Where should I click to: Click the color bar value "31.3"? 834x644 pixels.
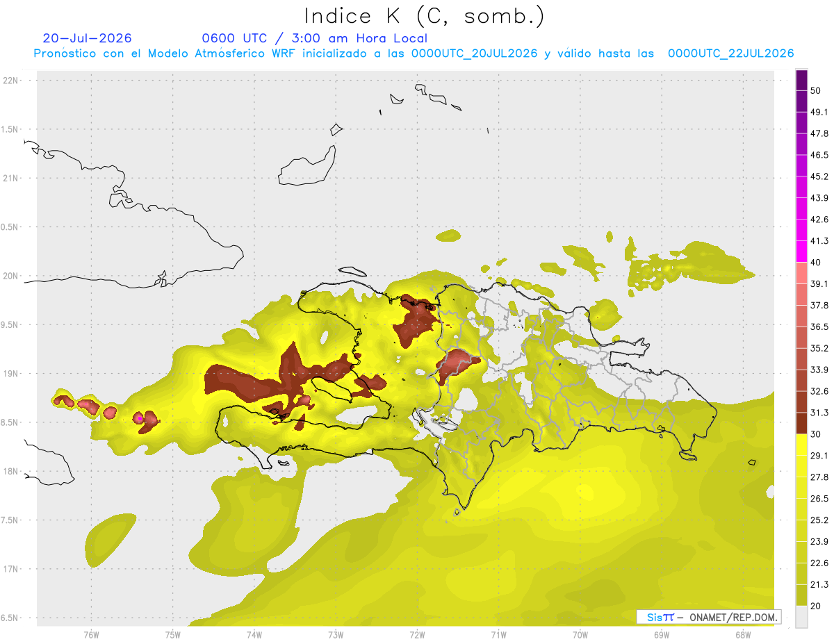click(x=819, y=413)
